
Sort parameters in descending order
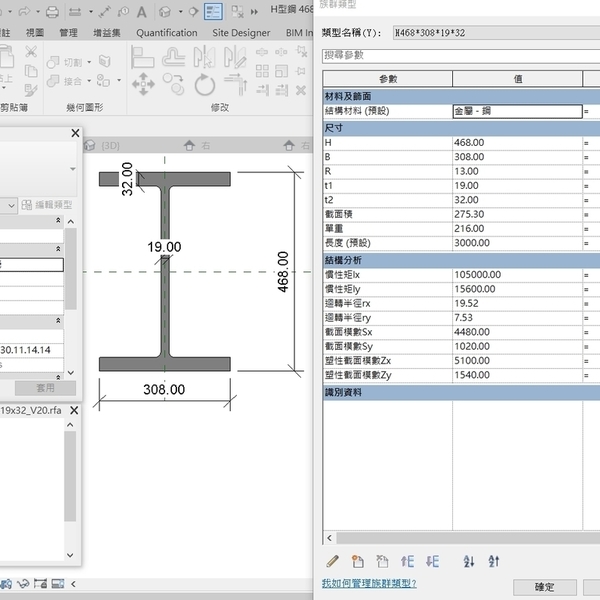click(493, 562)
